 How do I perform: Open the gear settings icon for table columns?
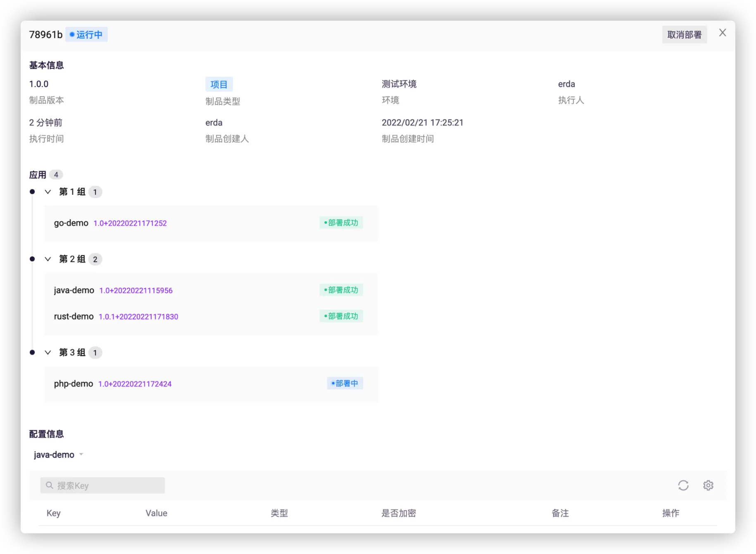coord(708,485)
